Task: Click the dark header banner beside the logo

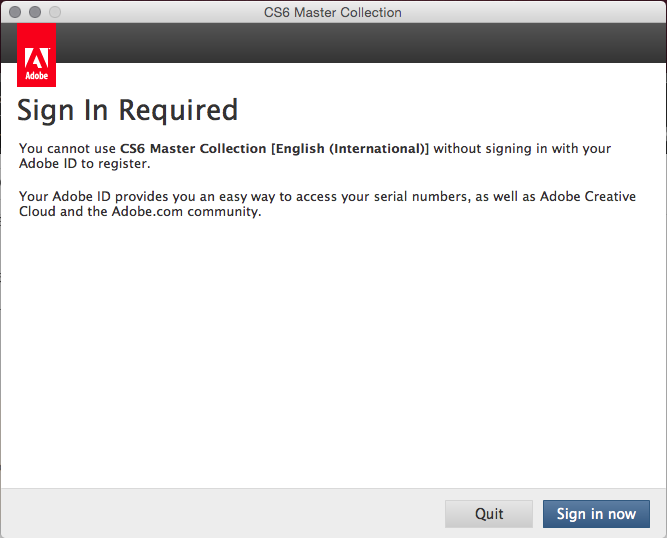Action: [x=360, y=44]
